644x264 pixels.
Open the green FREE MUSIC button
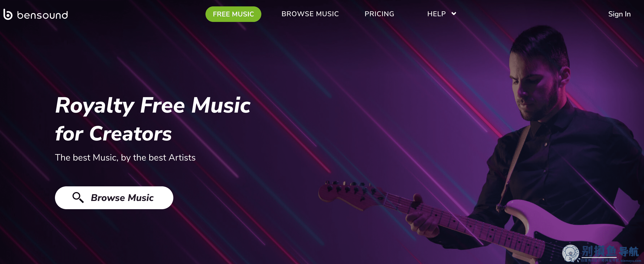[233, 14]
